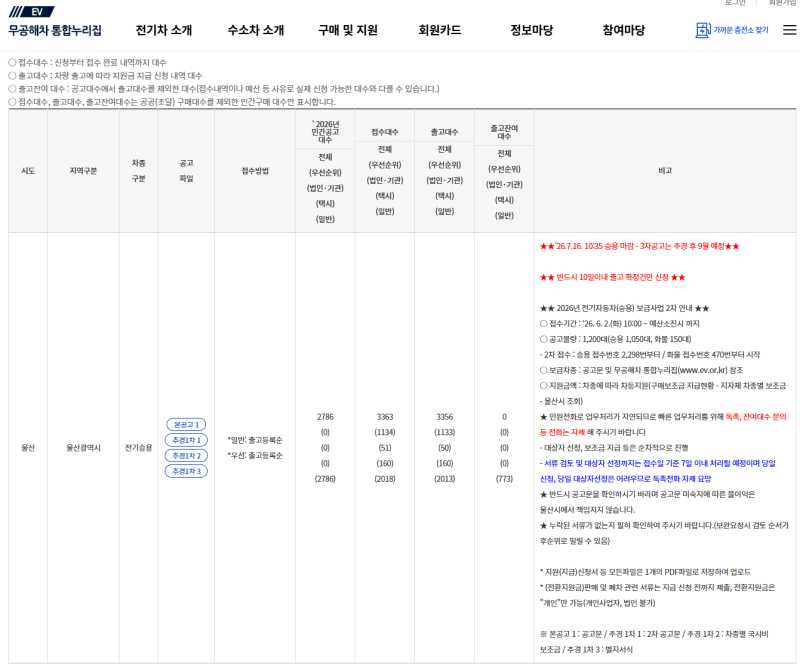The height and width of the screenshot is (668, 800).
Task: Click the 비고 column header
Action: [x=665, y=171]
